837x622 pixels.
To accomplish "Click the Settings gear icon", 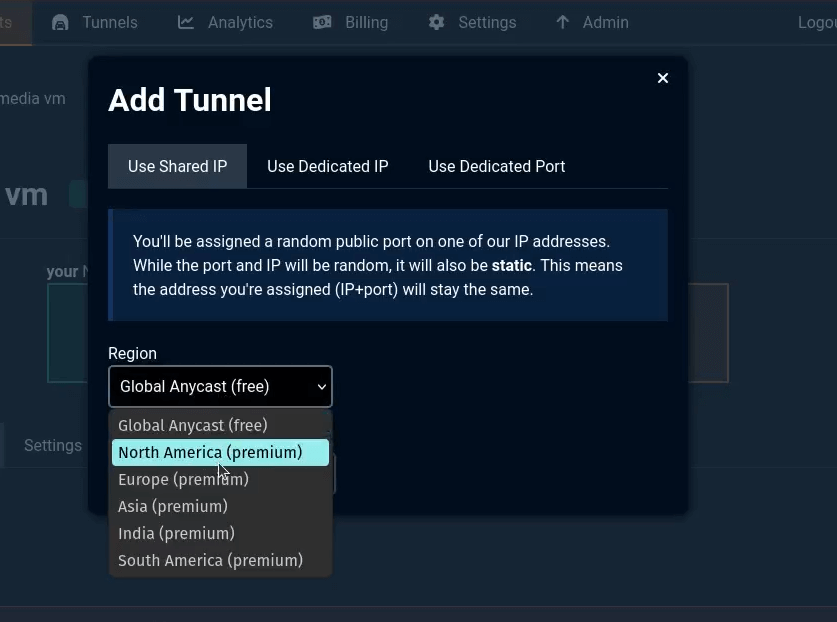I will point(434,21).
